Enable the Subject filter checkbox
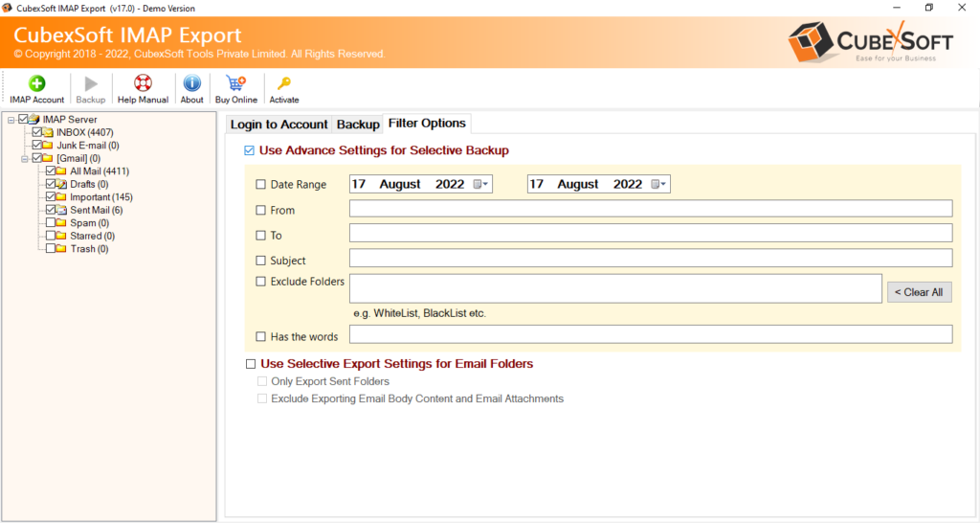The width and height of the screenshot is (980, 523). pyautogui.click(x=260, y=261)
